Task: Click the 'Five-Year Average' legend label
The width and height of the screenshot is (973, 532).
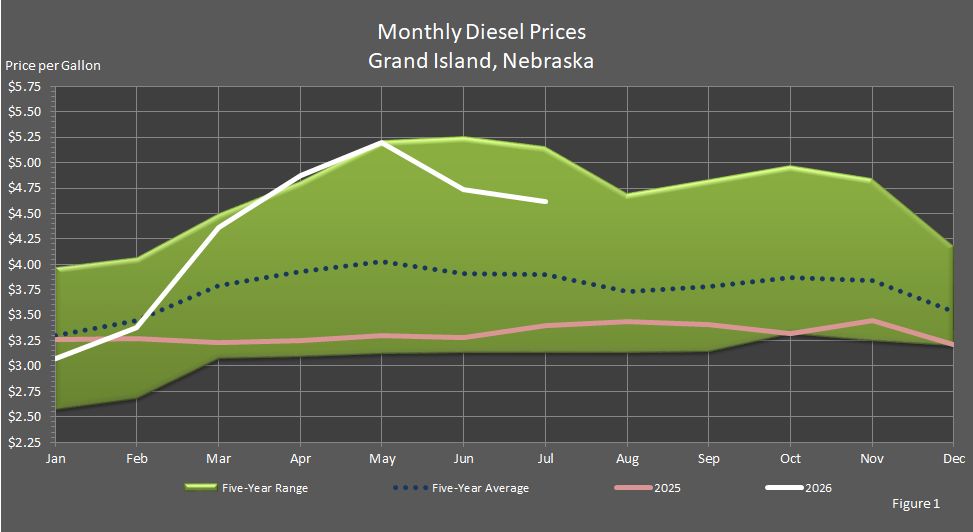Action: point(480,488)
